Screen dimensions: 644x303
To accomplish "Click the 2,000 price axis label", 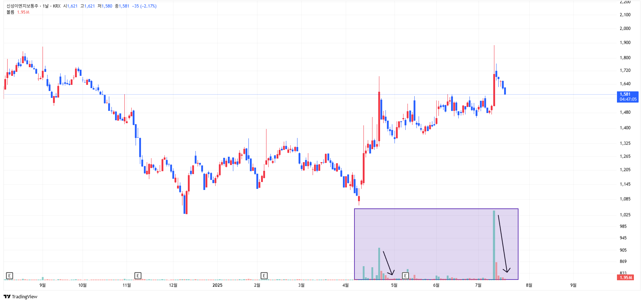I will point(625,29).
